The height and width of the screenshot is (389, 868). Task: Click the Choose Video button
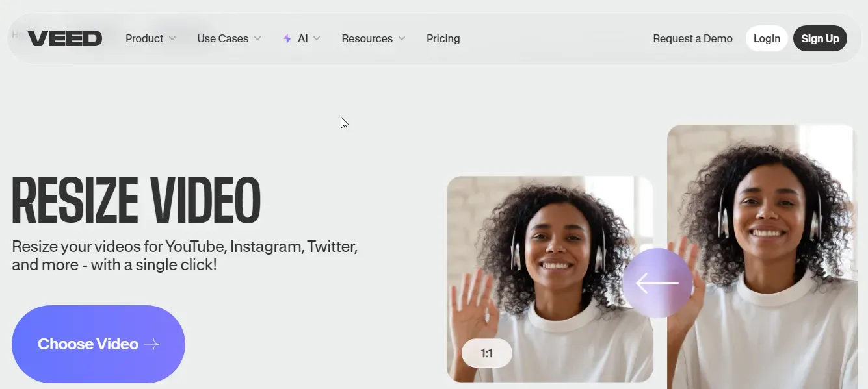click(x=98, y=344)
